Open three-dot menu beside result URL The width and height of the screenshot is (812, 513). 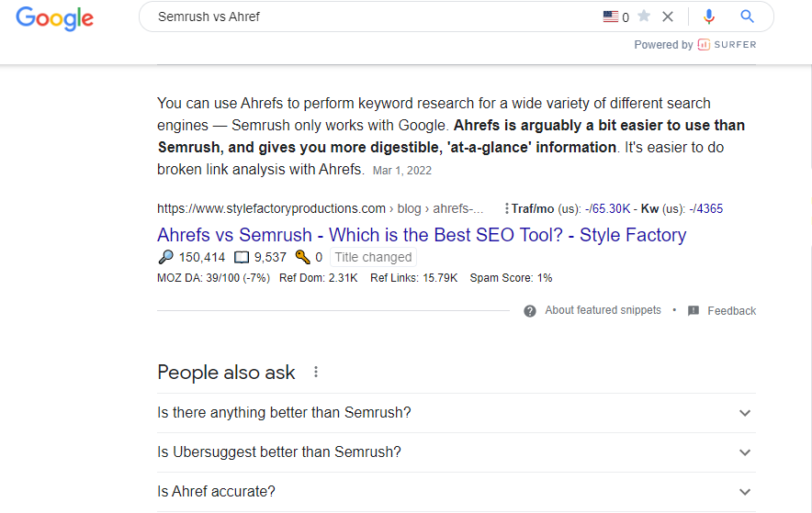[506, 208]
